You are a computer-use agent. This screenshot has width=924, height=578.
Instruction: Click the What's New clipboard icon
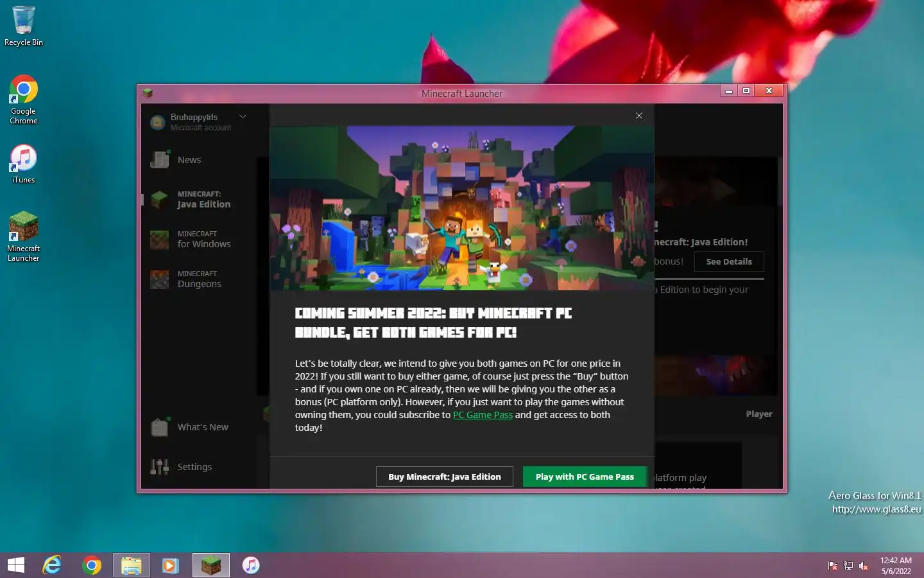pos(159,427)
